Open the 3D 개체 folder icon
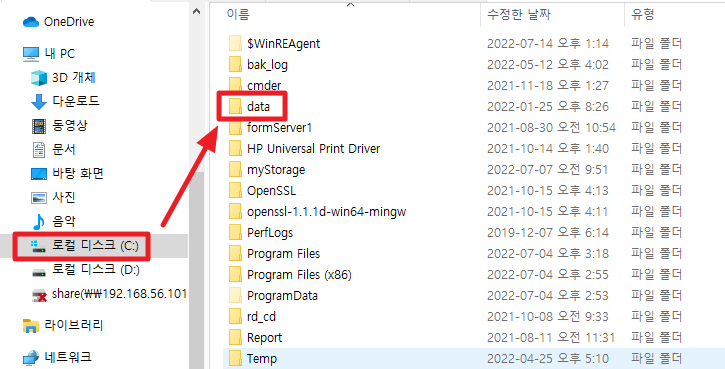 coord(39,78)
